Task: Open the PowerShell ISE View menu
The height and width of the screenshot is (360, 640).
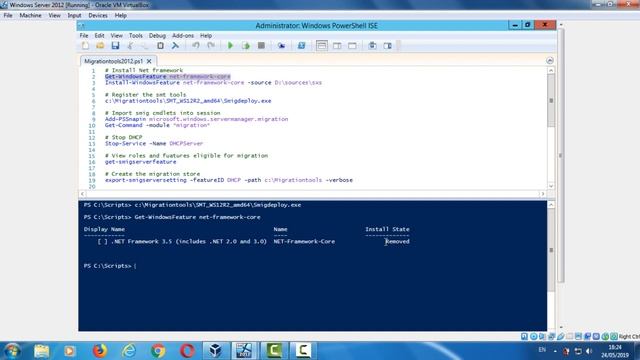Action: [116, 36]
